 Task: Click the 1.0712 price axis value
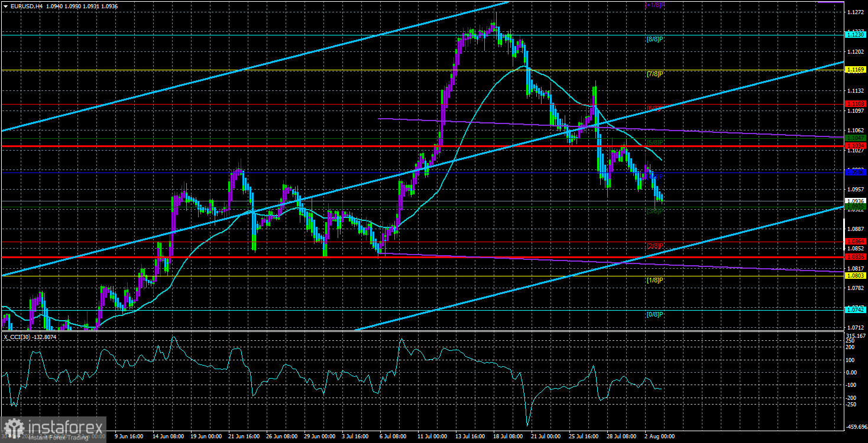tap(856, 327)
